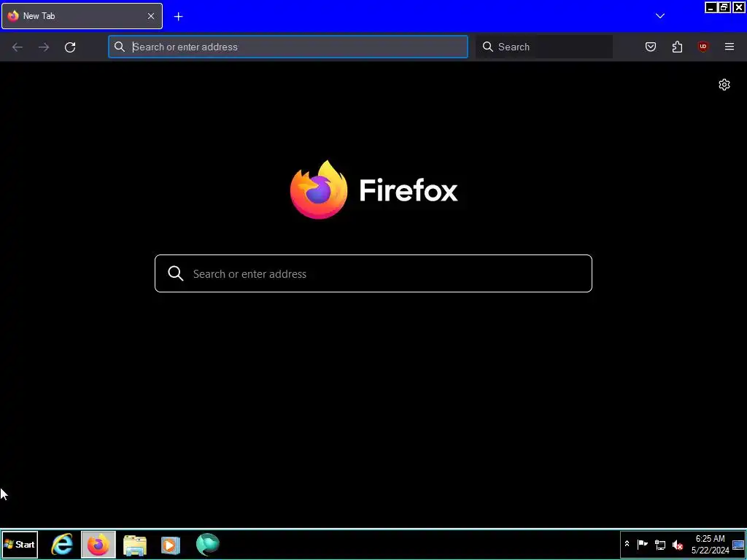747x560 pixels.
Task: Open the green globe browser in taskbar
Action: tap(208, 544)
